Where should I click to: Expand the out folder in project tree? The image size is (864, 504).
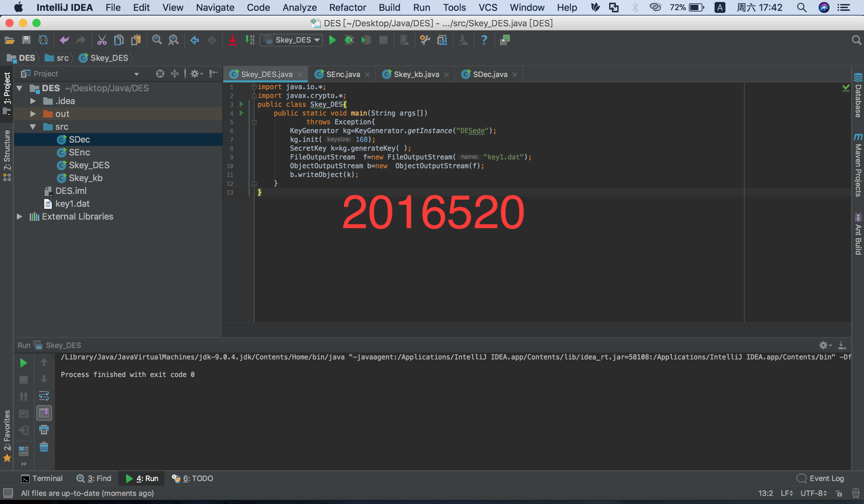tap(33, 114)
